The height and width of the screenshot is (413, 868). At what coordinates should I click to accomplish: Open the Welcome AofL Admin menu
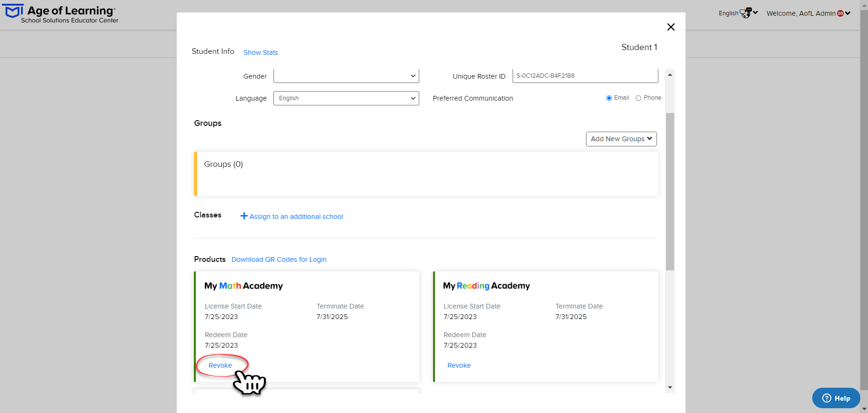coord(808,13)
